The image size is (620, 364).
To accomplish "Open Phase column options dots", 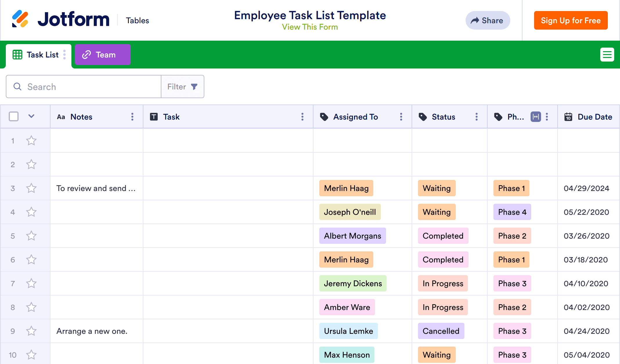I will pyautogui.click(x=547, y=117).
